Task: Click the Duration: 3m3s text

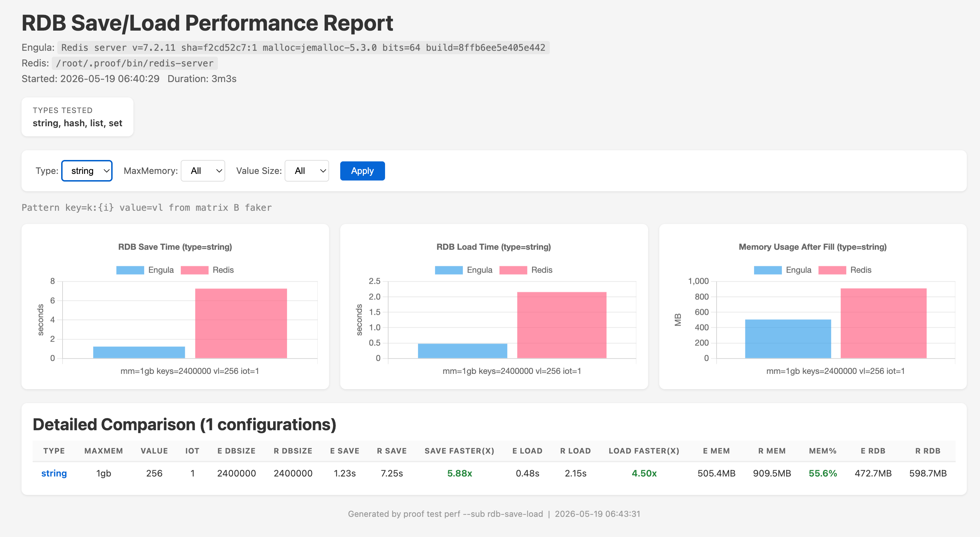Action: [x=202, y=79]
